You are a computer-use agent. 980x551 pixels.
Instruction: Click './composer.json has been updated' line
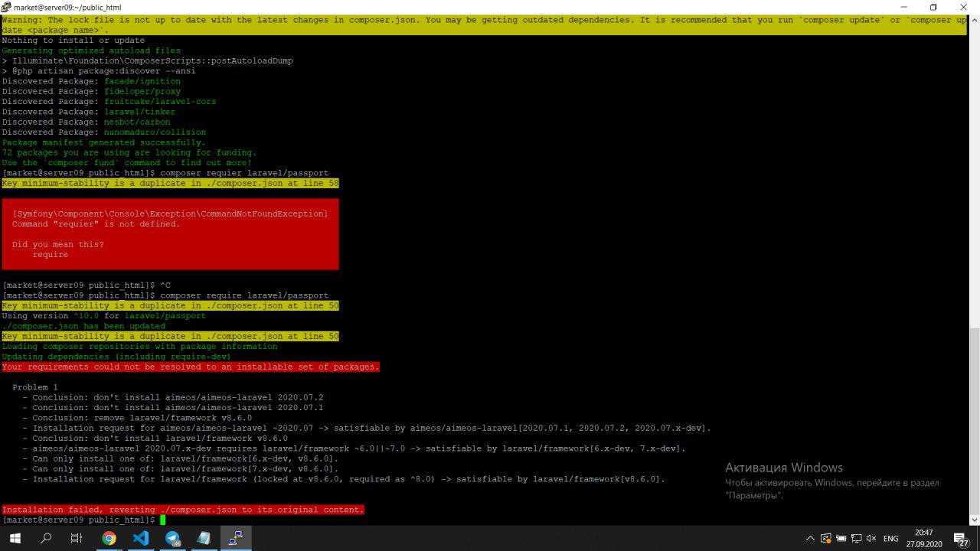[x=83, y=326]
